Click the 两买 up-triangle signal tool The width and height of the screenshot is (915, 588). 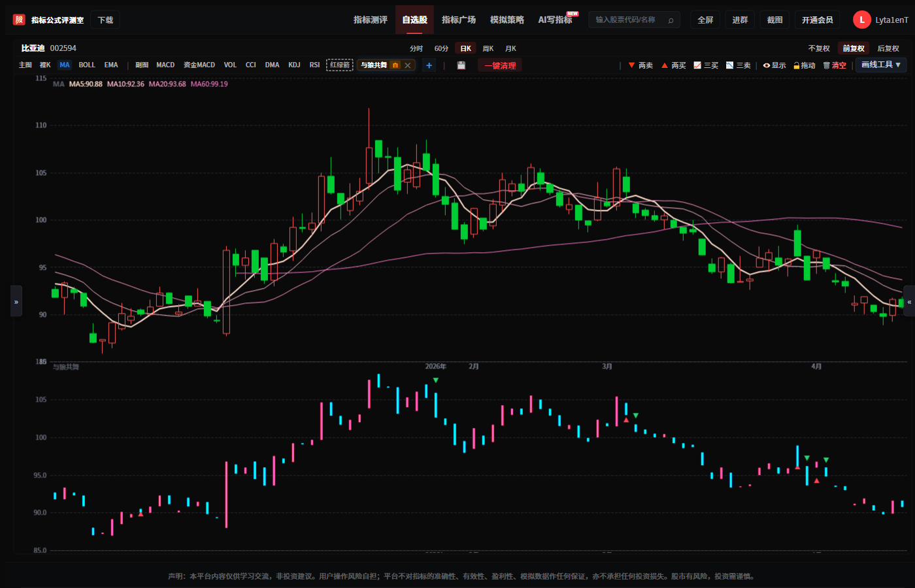coord(673,65)
